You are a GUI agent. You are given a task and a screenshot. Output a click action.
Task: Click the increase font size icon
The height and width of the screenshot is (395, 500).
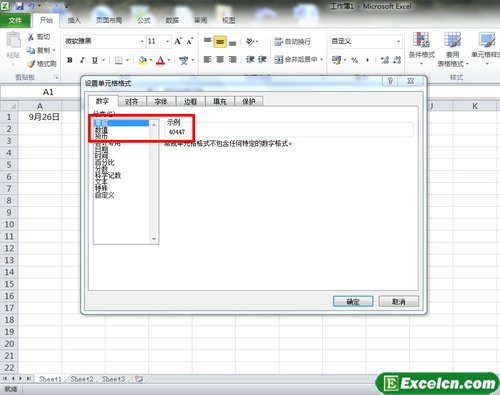coord(178,41)
